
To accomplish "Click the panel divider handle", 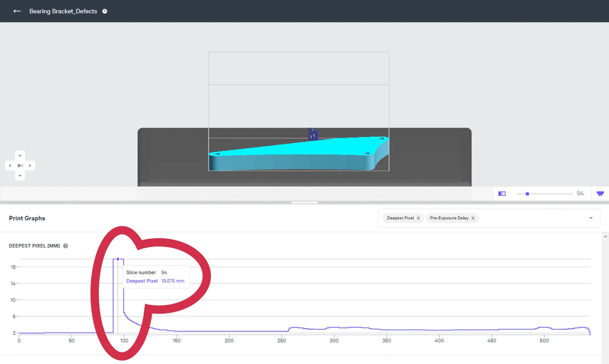I will pyautogui.click(x=304, y=202).
